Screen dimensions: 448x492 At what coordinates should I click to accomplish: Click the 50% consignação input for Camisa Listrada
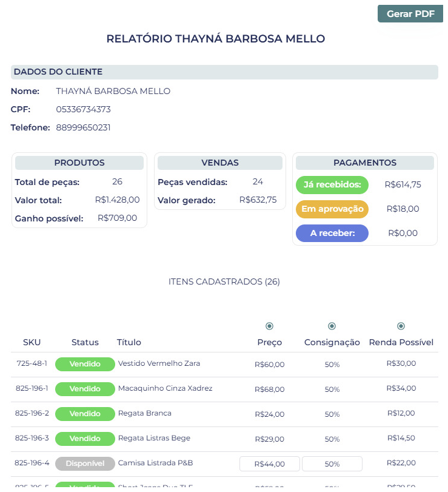[332, 463]
